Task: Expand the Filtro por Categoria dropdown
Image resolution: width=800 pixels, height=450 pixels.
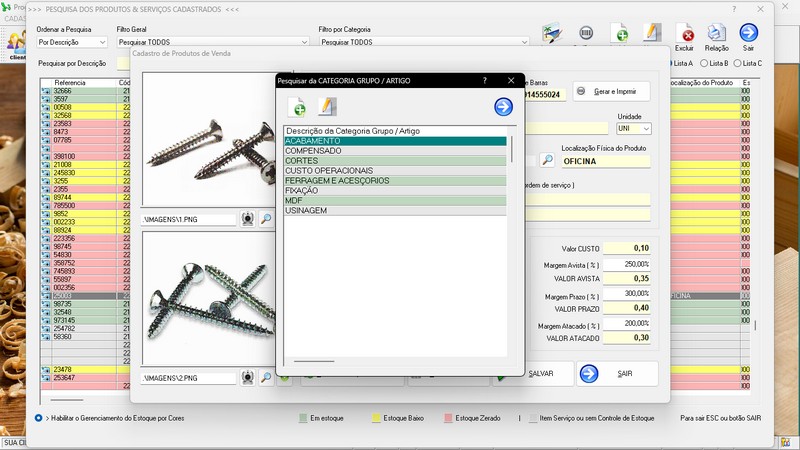Action: coord(524,42)
